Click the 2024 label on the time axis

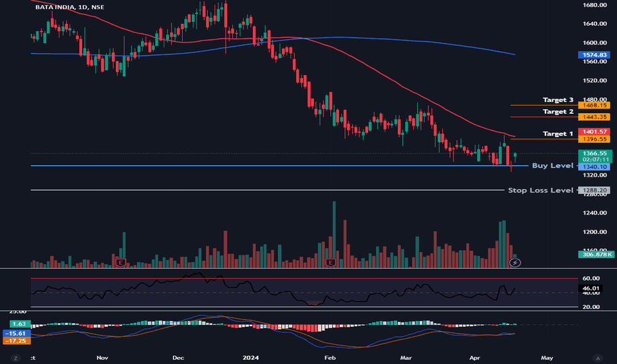251,357
